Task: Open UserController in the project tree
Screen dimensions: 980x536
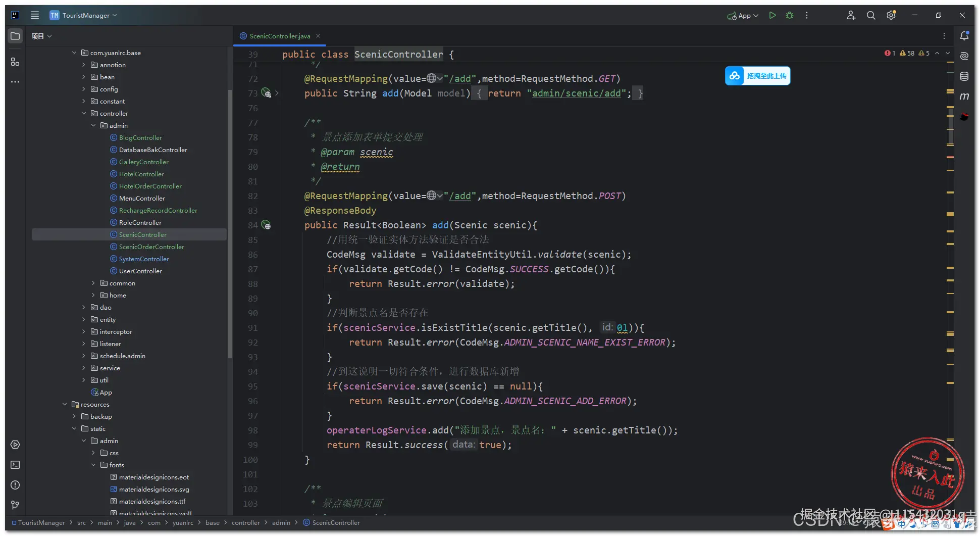Action: (x=140, y=271)
